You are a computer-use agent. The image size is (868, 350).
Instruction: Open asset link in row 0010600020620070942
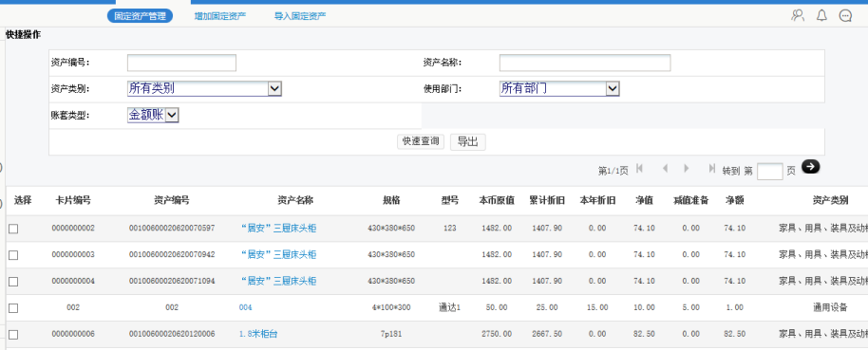click(x=278, y=254)
